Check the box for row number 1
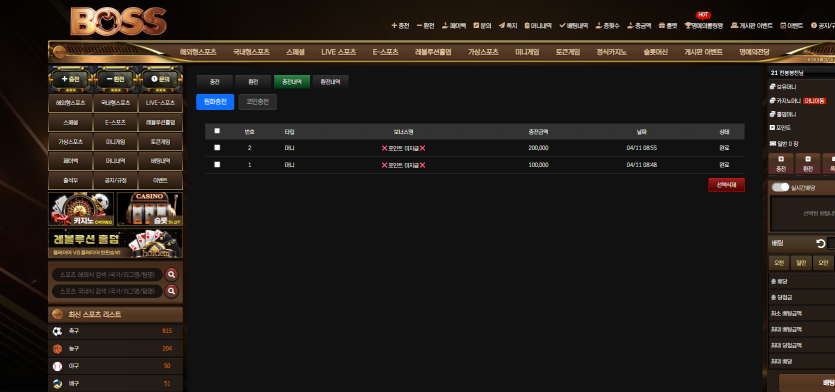Screen dimensions: 835x392 pos(217,165)
